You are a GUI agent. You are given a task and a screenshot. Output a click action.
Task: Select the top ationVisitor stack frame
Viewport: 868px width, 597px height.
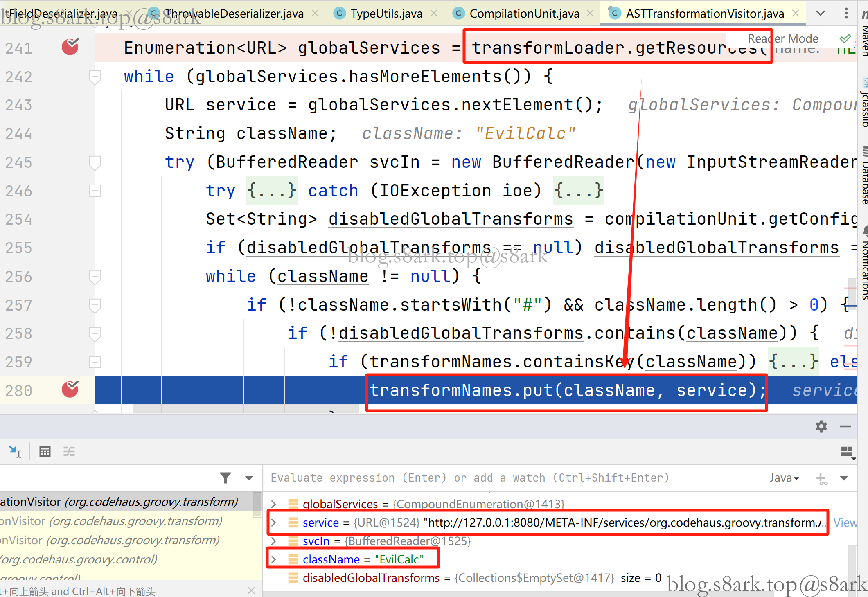126,502
